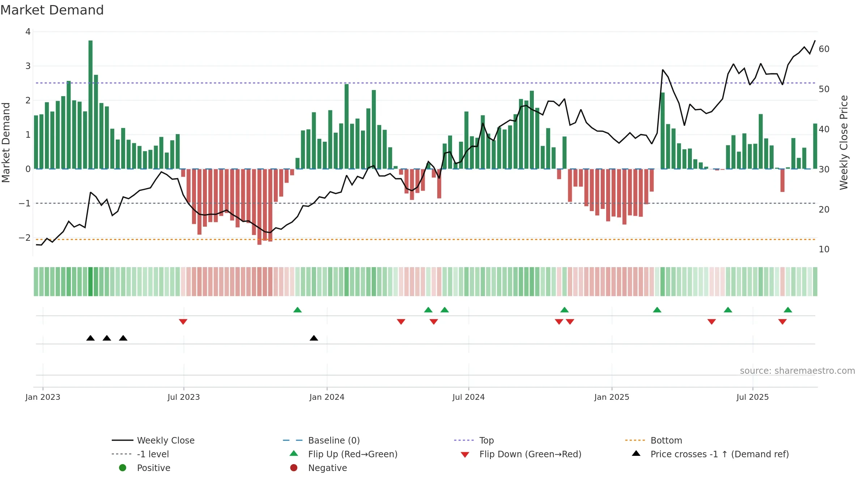Toggle the Baseline (0) legend entry
Viewport: 868px width, 488px height.
coord(321,440)
